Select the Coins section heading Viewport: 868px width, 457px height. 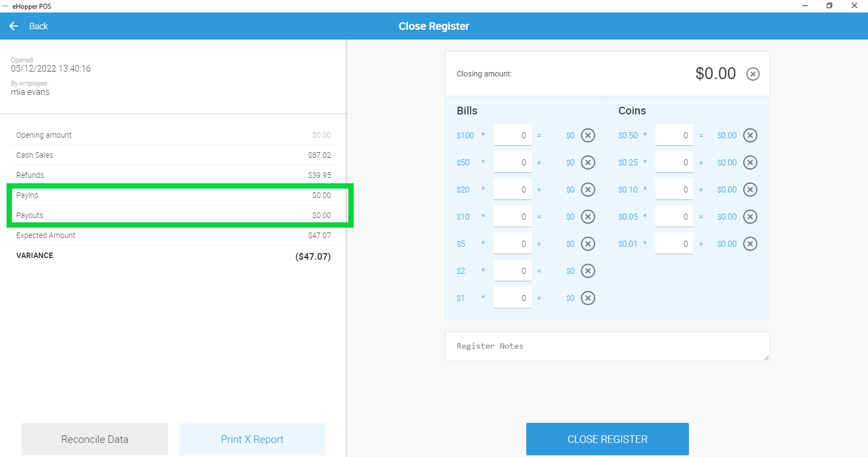pyautogui.click(x=632, y=111)
